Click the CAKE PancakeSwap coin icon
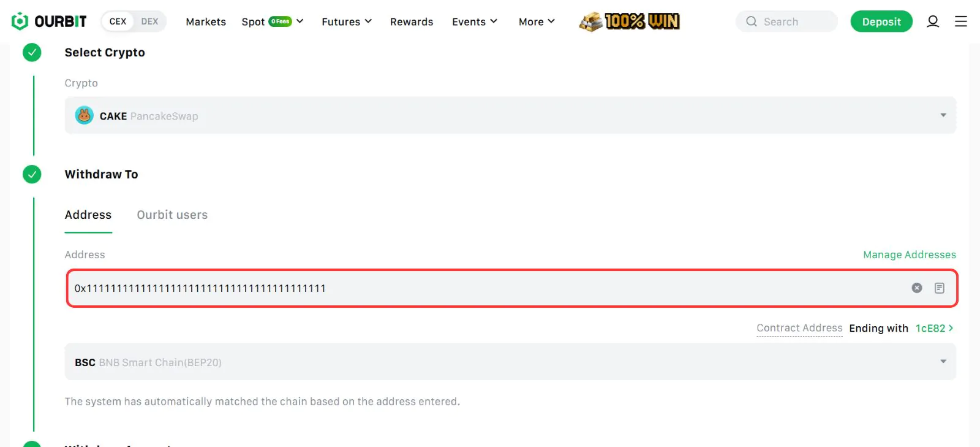980x447 pixels. pyautogui.click(x=84, y=115)
